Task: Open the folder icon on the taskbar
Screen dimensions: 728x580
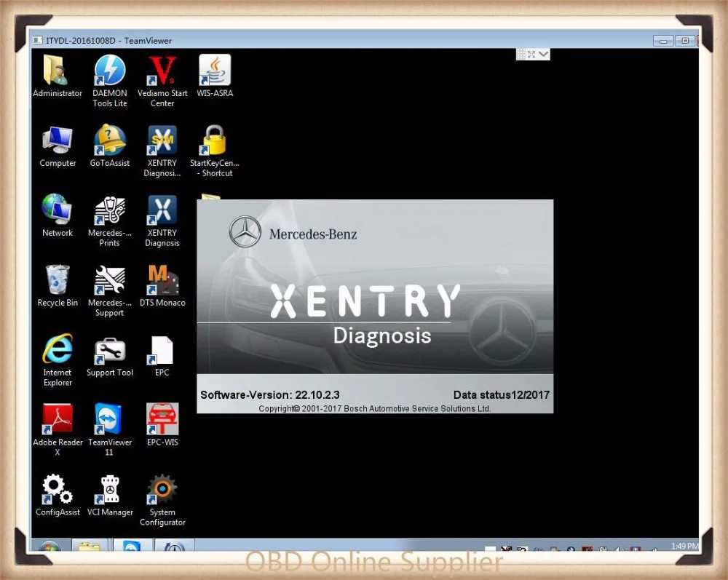Action: coord(90,546)
